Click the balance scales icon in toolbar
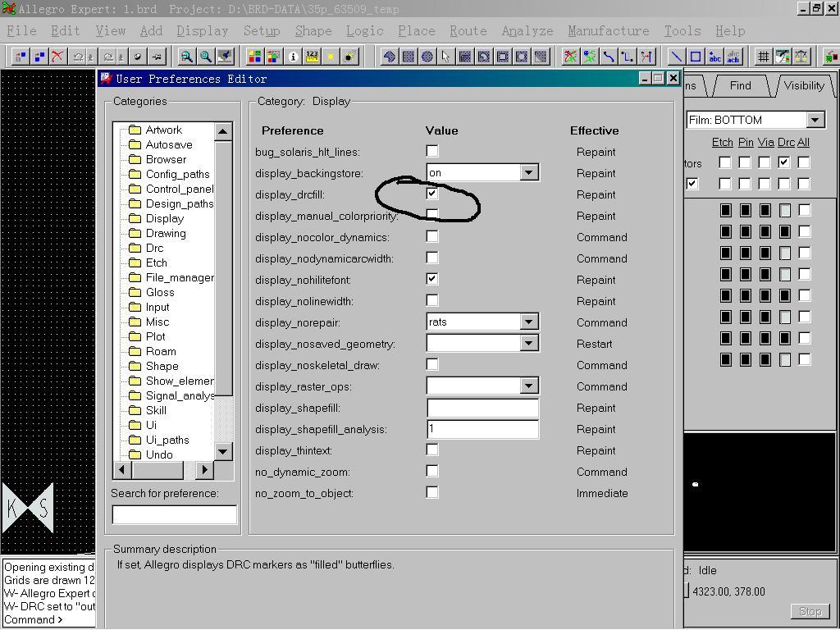840x630 pixels. pos(801,57)
